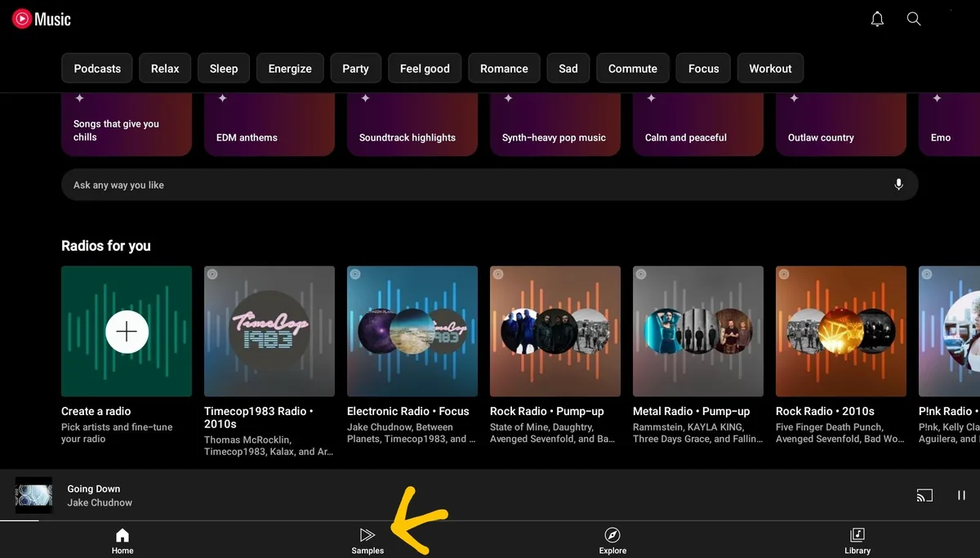The height and width of the screenshot is (558, 980).
Task: Open search with magnifier icon
Action: tap(914, 19)
